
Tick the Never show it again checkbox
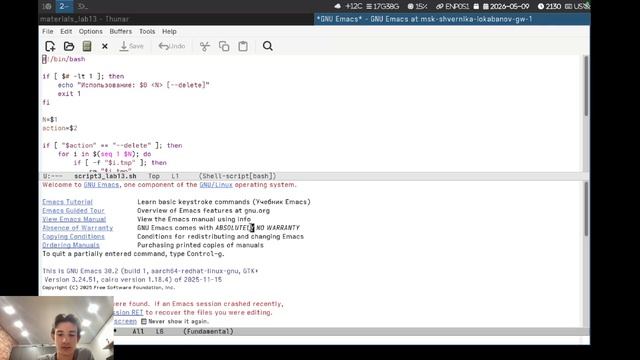[x=144, y=321]
